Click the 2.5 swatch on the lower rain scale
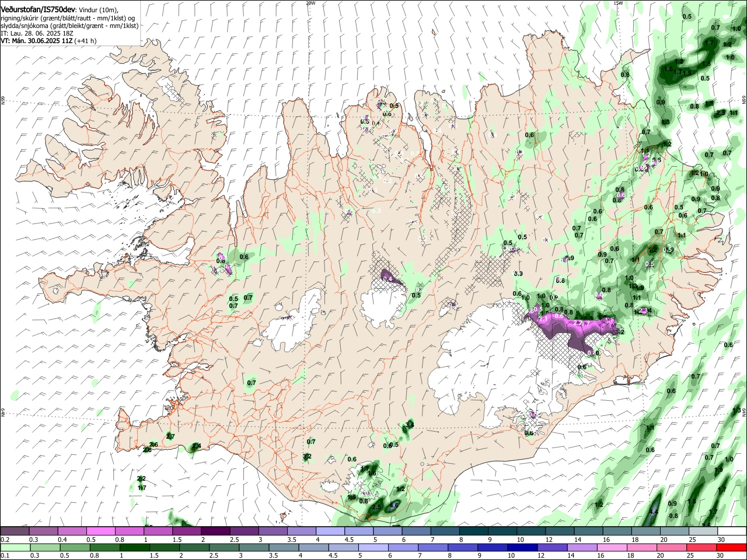The image size is (747, 560). (224, 547)
